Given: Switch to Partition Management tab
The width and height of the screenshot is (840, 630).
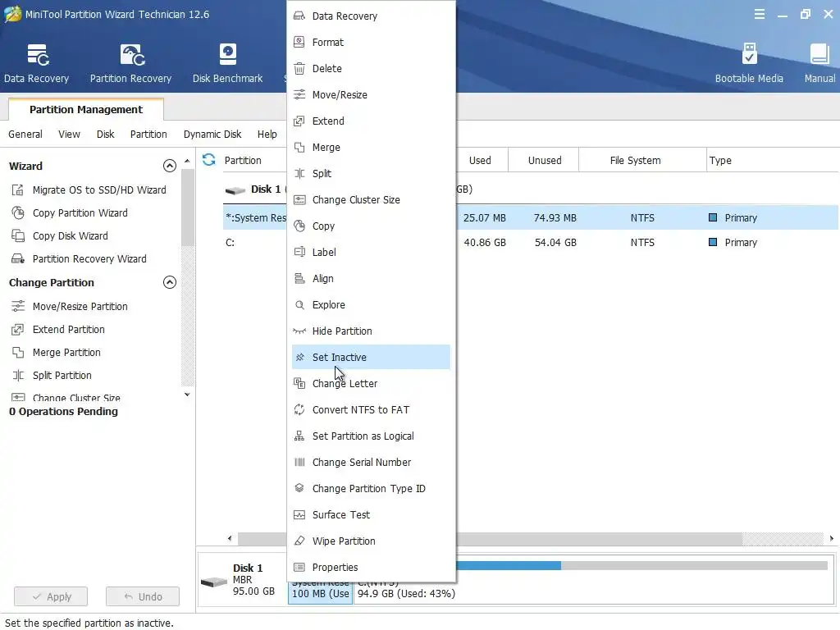Looking at the screenshot, I should (85, 109).
